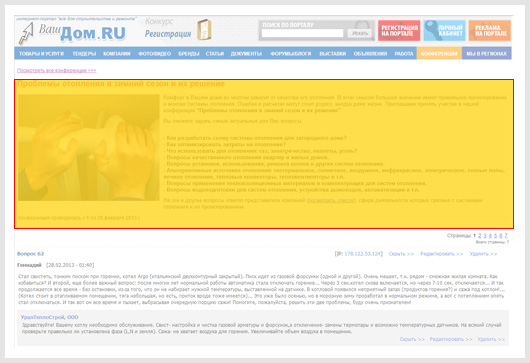Go to Объявления menu item

pyautogui.click(x=370, y=53)
